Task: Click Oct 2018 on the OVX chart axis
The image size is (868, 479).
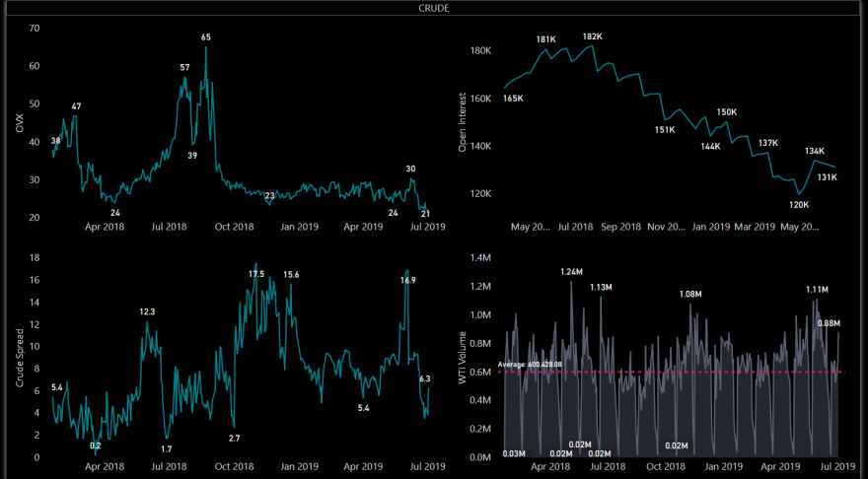Action: [x=234, y=227]
